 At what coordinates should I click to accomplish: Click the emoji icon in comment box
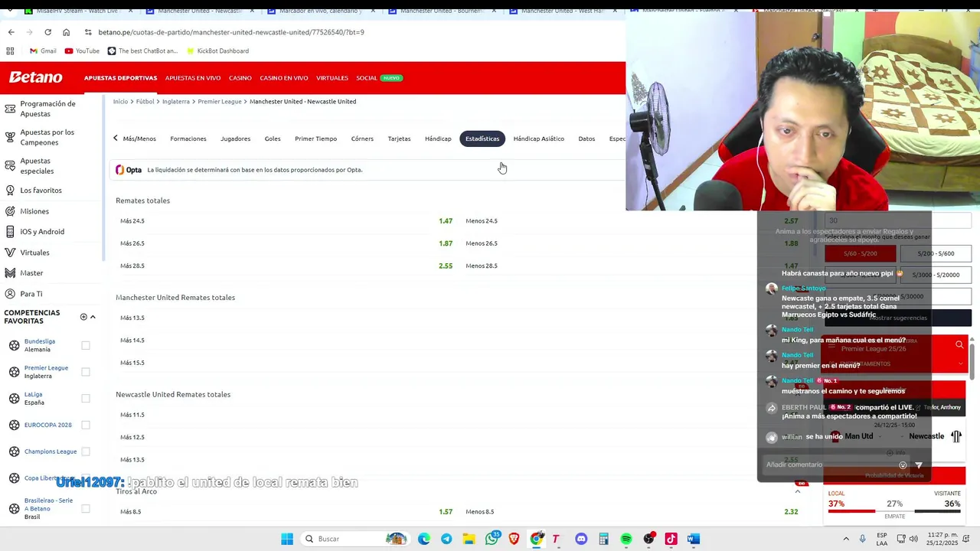coord(903,465)
